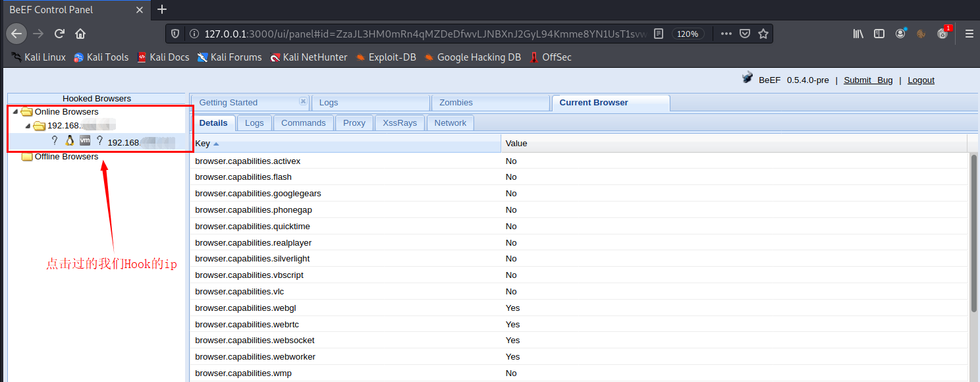Open the Logs sub-tab under Current Browser
This screenshot has height=382, width=980.
[254, 123]
